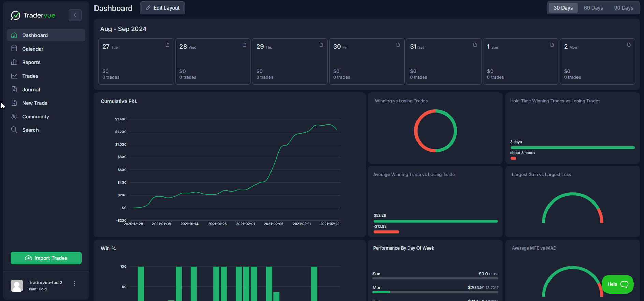644x301 pixels.
Task: Select the 27 Tue day number
Action: pos(106,47)
